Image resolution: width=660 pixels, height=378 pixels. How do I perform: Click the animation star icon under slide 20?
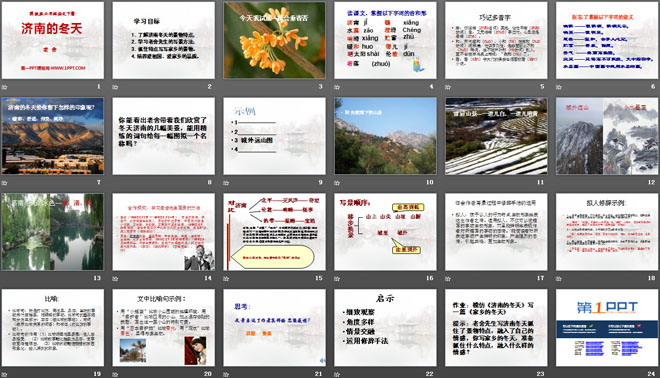115,374
